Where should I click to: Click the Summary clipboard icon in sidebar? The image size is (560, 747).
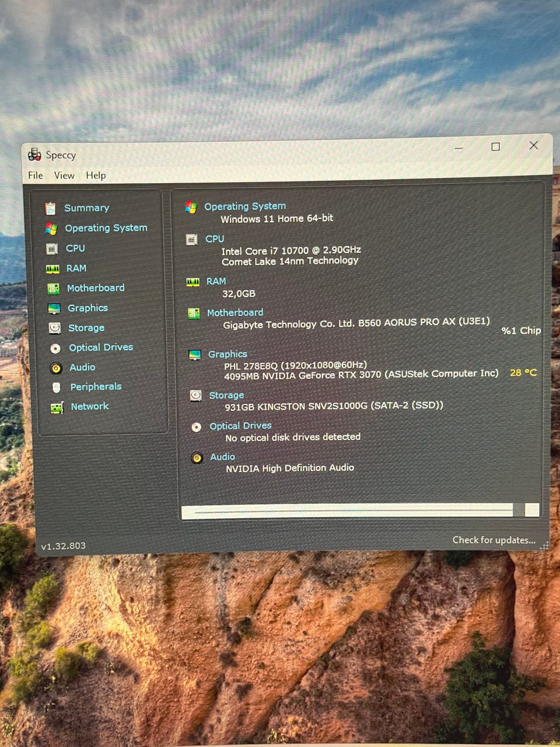pyautogui.click(x=51, y=208)
